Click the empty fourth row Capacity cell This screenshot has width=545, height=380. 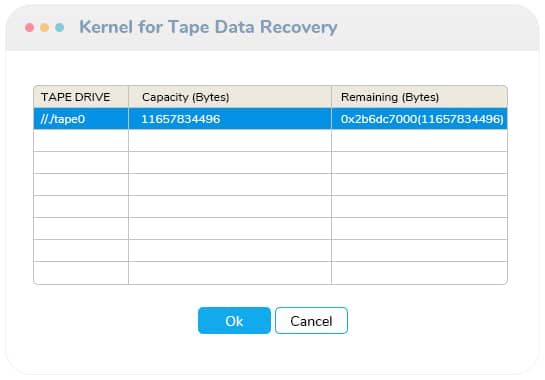(230, 185)
